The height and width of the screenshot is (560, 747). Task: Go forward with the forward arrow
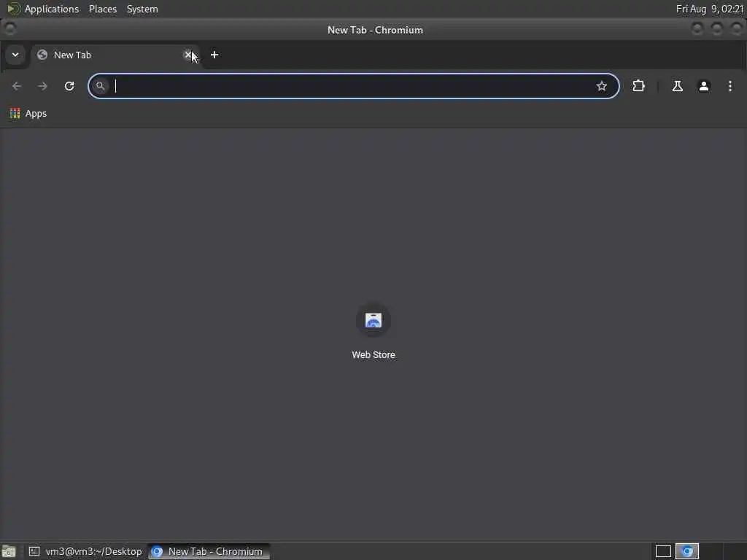tap(42, 86)
